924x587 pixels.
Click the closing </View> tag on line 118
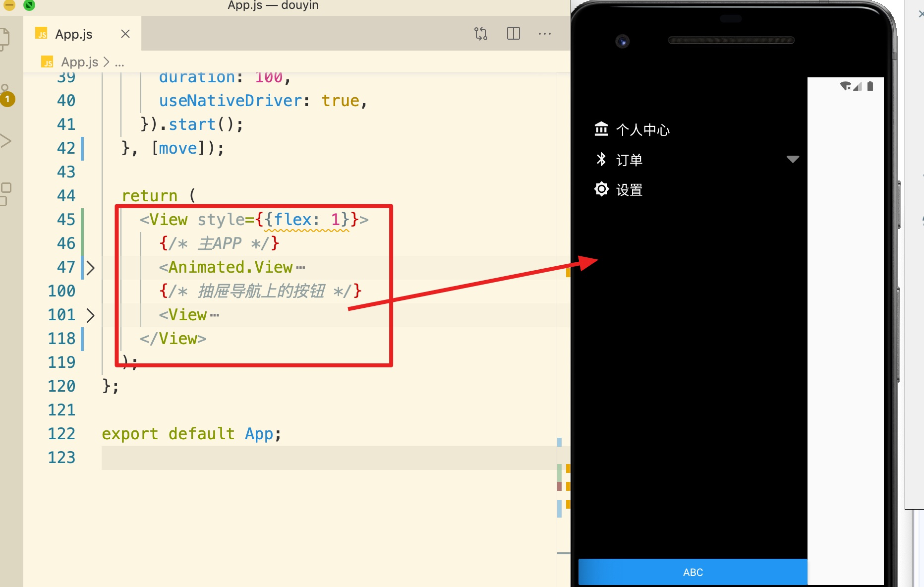click(x=173, y=339)
